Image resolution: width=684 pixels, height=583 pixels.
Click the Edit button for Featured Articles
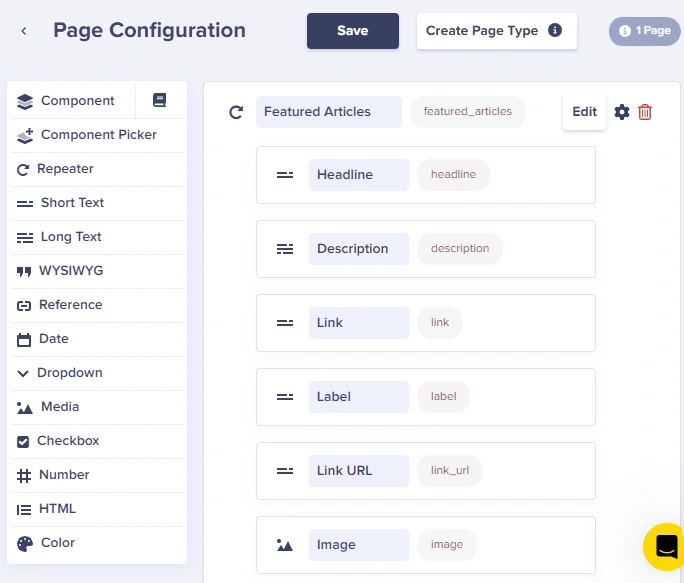click(x=584, y=112)
